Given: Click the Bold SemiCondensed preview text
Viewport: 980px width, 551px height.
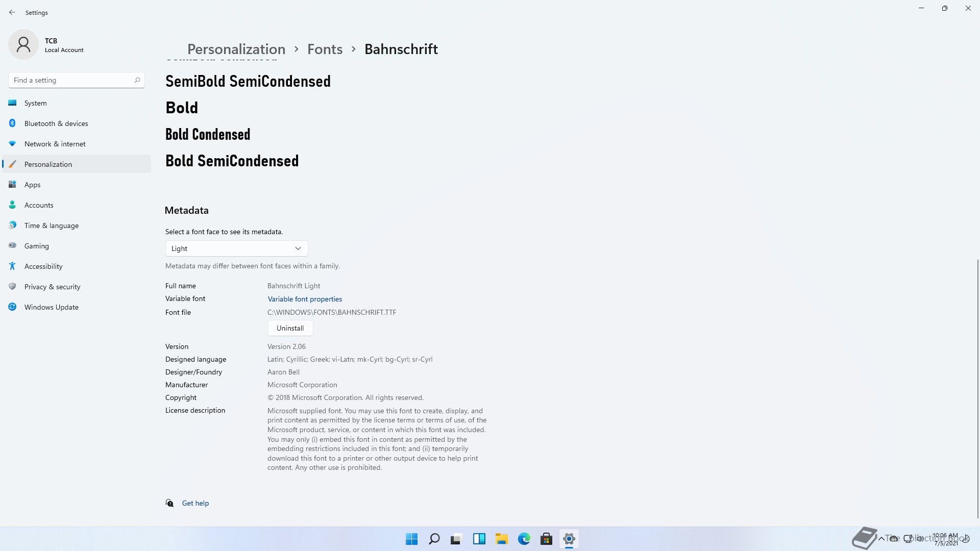Looking at the screenshot, I should [x=232, y=161].
